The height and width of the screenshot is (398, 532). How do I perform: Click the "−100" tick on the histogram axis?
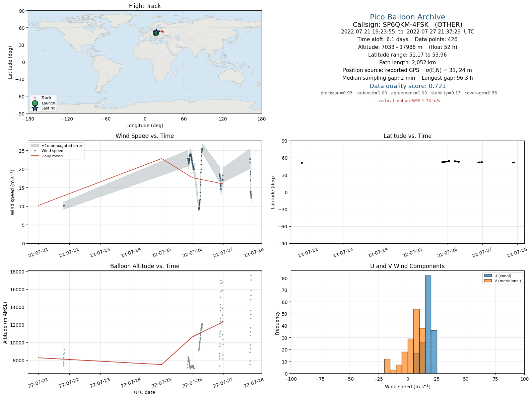pyautogui.click(x=291, y=379)
